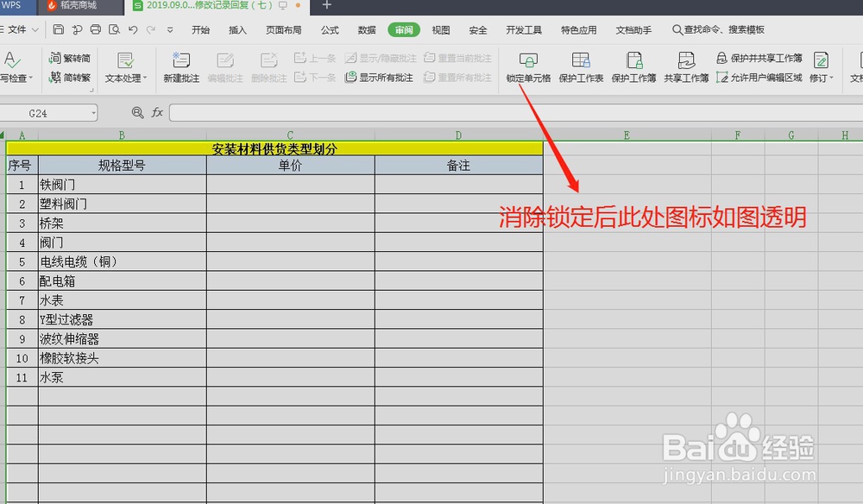Click the Select All corner triangle
This screenshot has height=504, width=863.
pos(3,135)
